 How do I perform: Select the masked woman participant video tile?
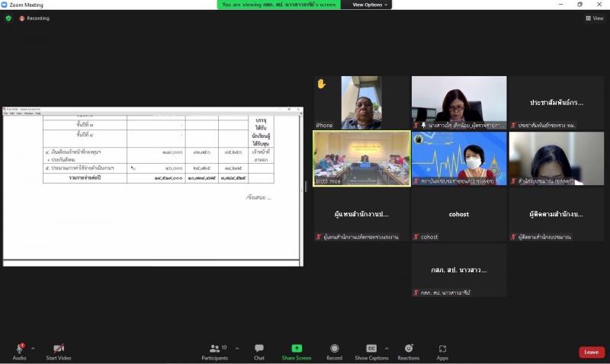pos(459,158)
